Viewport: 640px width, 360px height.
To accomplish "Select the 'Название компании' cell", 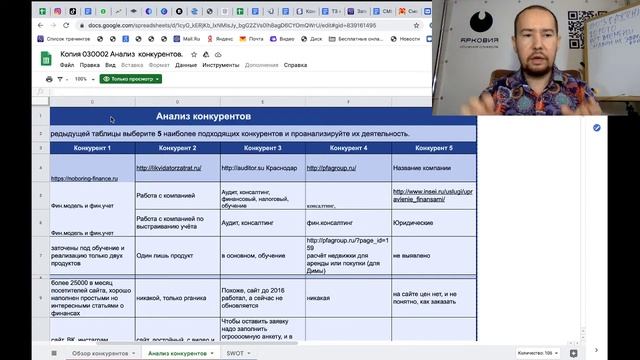I will click(x=434, y=168).
